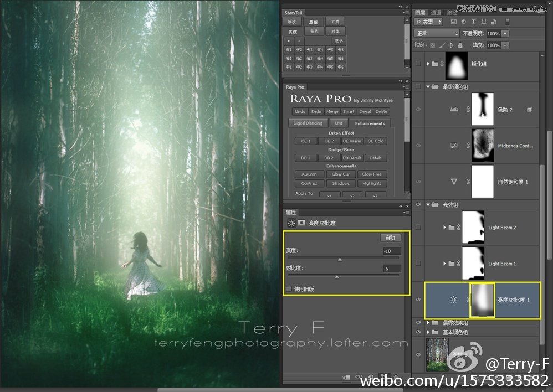Open Raya Pro Digital Blending tab
This screenshot has height=392, width=553.
pyautogui.click(x=308, y=123)
